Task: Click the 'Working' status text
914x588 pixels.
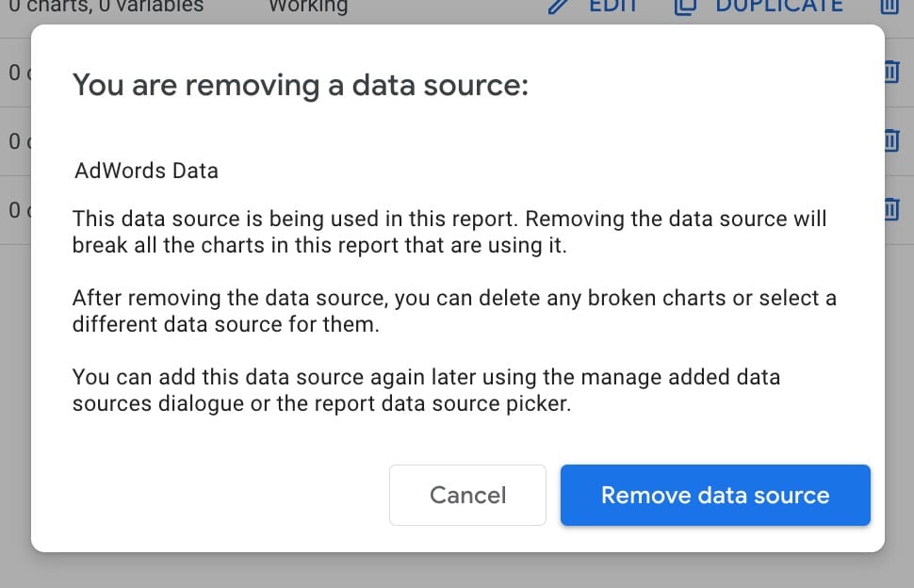Action: click(307, 7)
